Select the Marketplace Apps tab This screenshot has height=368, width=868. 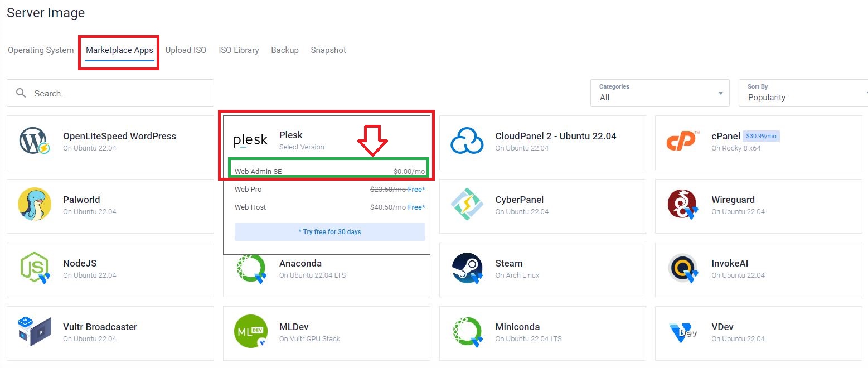[119, 50]
